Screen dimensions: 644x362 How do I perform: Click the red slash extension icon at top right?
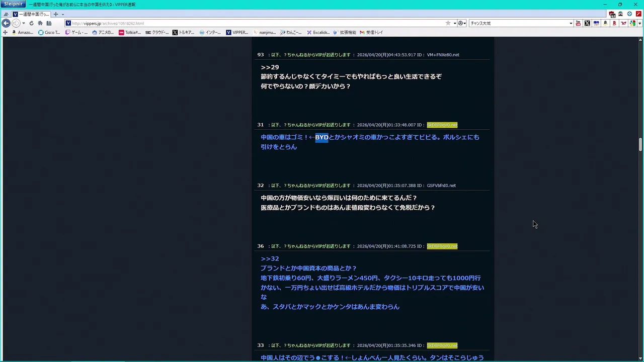click(x=638, y=14)
